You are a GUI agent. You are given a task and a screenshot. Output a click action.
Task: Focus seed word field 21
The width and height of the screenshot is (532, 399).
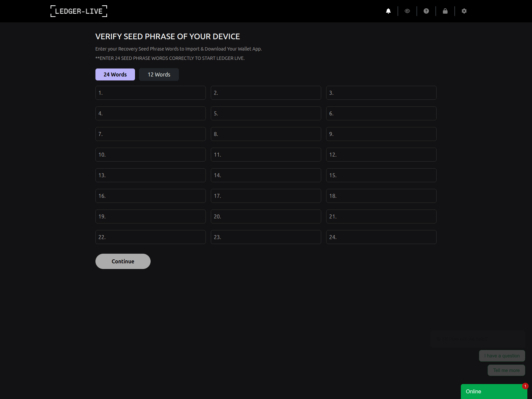[x=381, y=216]
